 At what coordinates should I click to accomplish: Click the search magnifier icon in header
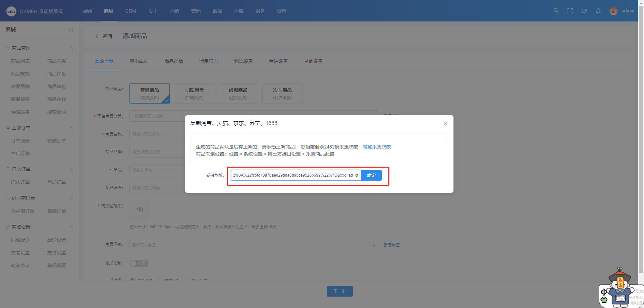556,11
